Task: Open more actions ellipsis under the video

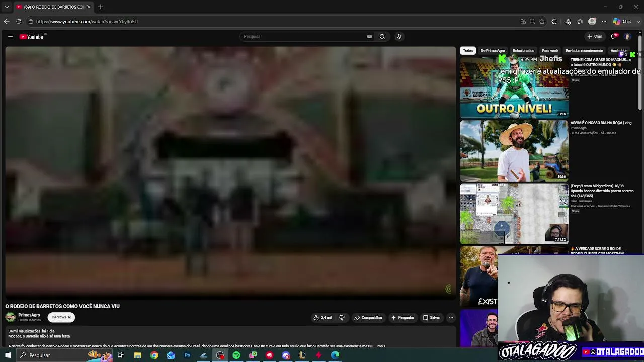Action: tap(451, 318)
